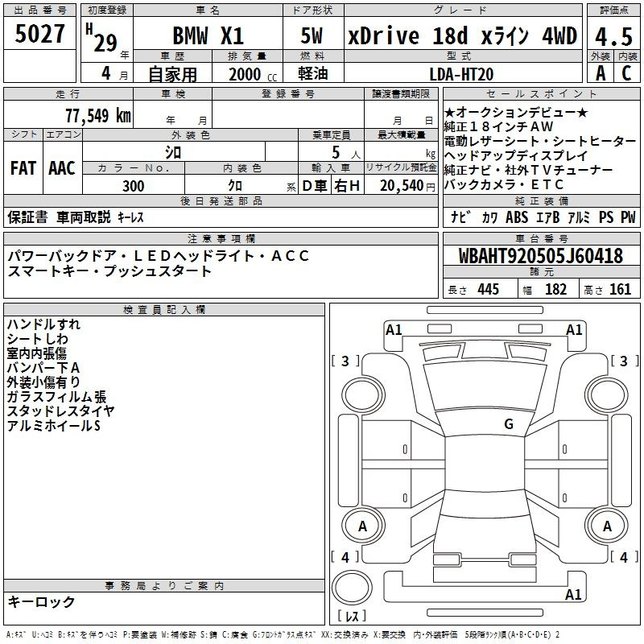
Task: Click シートしわ inspector note
Action: [37, 339]
